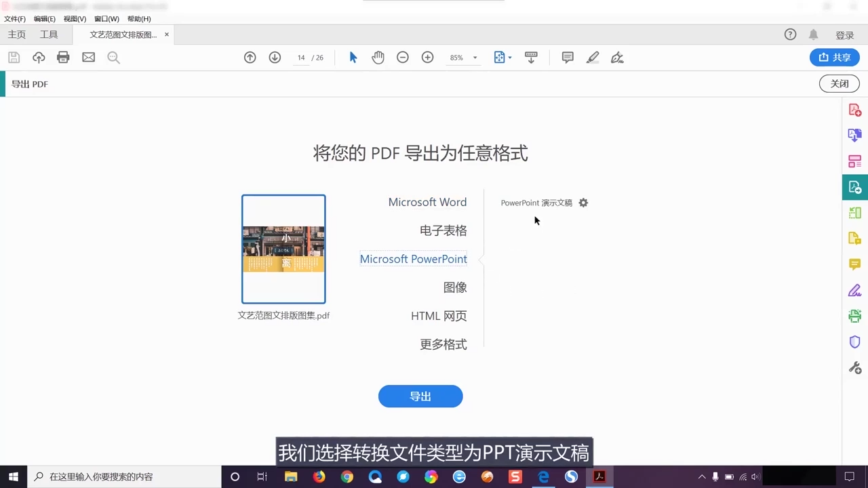868x488 pixels.
Task: Open File Explorer from the taskbar
Action: 291,476
